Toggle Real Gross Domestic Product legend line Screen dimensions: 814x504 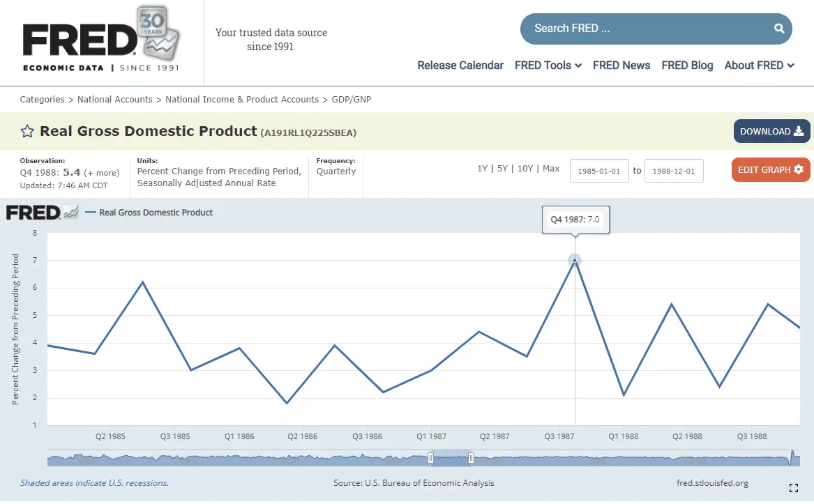point(149,213)
